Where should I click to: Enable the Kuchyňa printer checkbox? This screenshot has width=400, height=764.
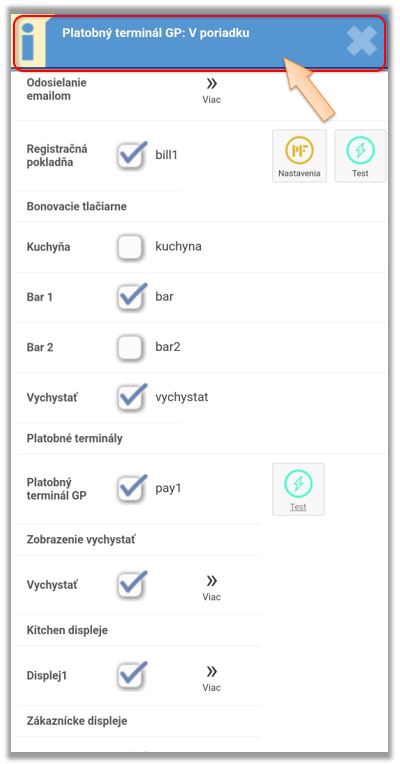point(131,247)
